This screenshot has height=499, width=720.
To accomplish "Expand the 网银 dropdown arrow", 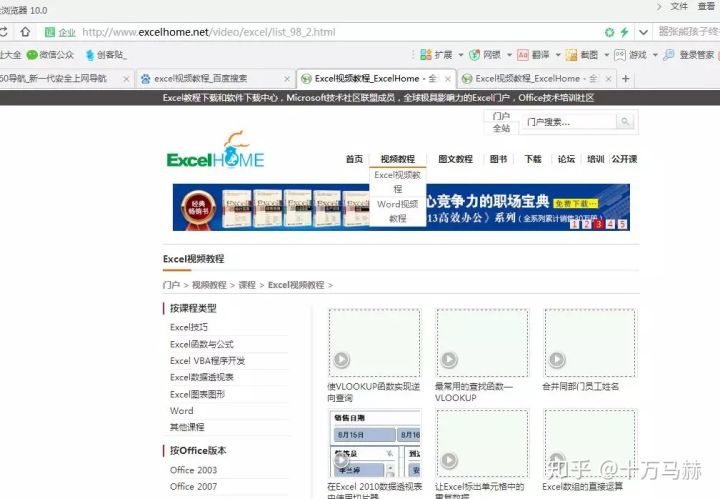I will click(x=509, y=55).
